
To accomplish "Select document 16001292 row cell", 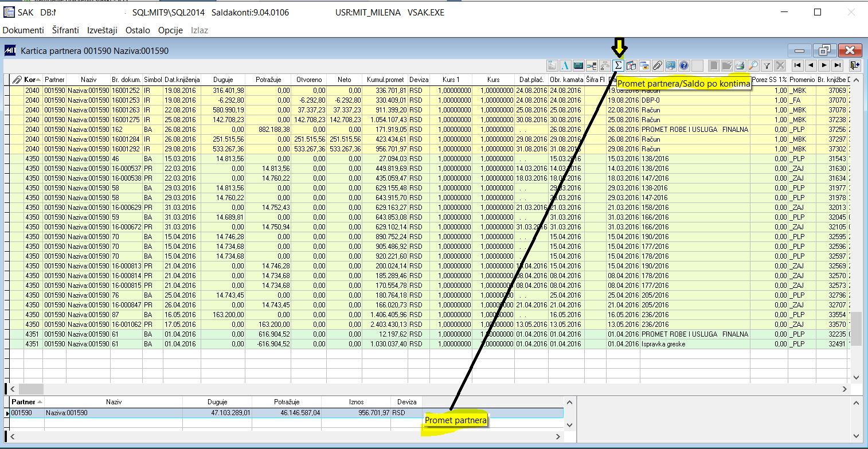I will [126, 149].
